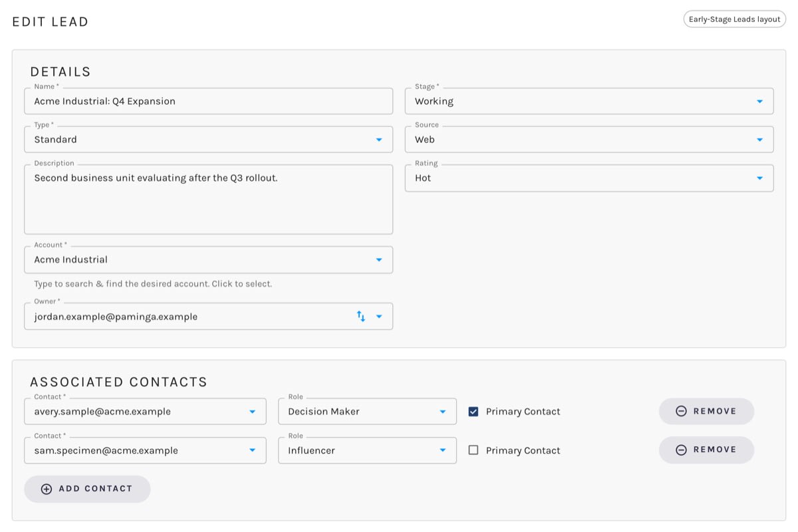The height and width of the screenshot is (532, 798).
Task: Open the Type dropdown showing Standard
Action: [x=208, y=140]
